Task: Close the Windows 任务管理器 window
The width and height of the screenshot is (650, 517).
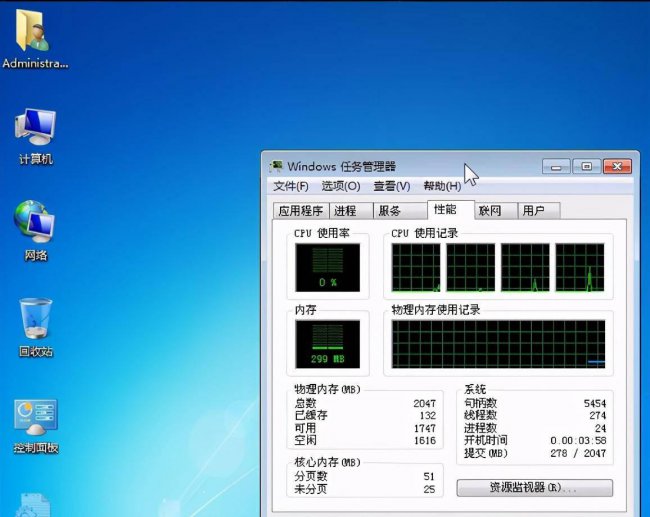Action: (617, 167)
